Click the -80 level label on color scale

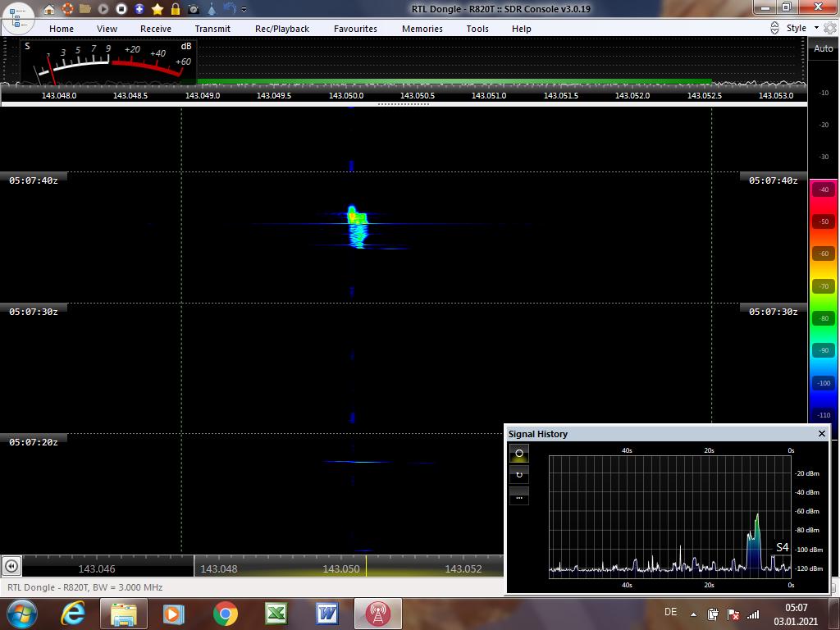(824, 318)
